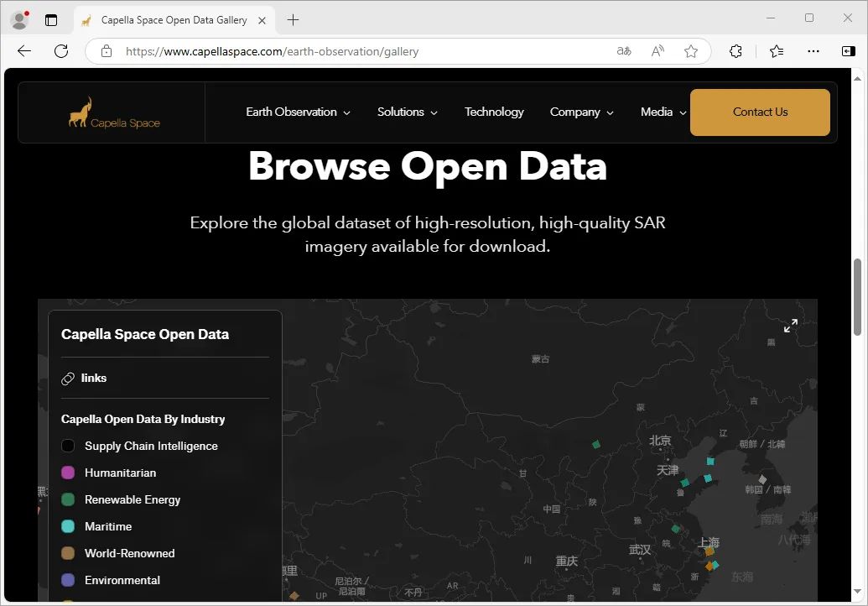
Task: Click the Browse Open Data heading
Action: 428,166
